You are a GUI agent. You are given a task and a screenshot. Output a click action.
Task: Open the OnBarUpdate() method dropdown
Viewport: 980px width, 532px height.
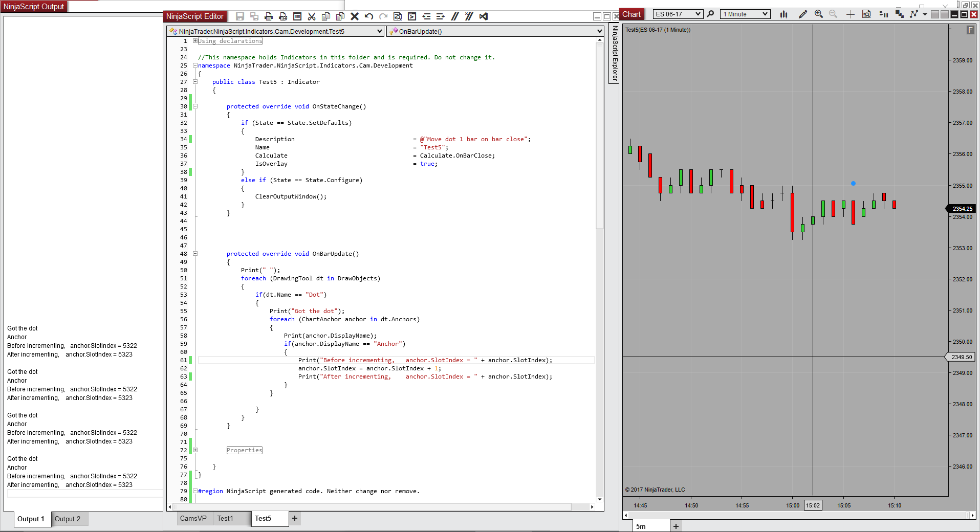tap(495, 31)
